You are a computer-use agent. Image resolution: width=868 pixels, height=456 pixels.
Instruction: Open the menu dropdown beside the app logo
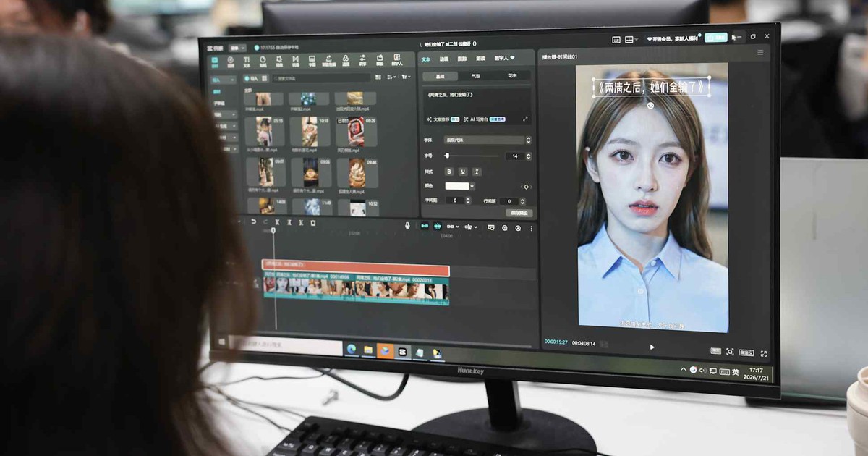[x=236, y=48]
